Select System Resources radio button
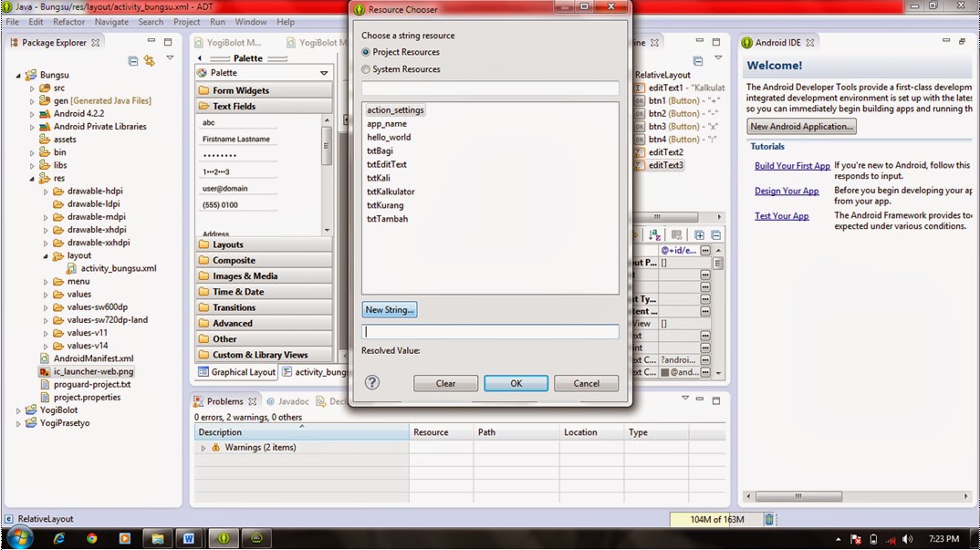Image resolution: width=980 pixels, height=550 pixels. tap(366, 69)
